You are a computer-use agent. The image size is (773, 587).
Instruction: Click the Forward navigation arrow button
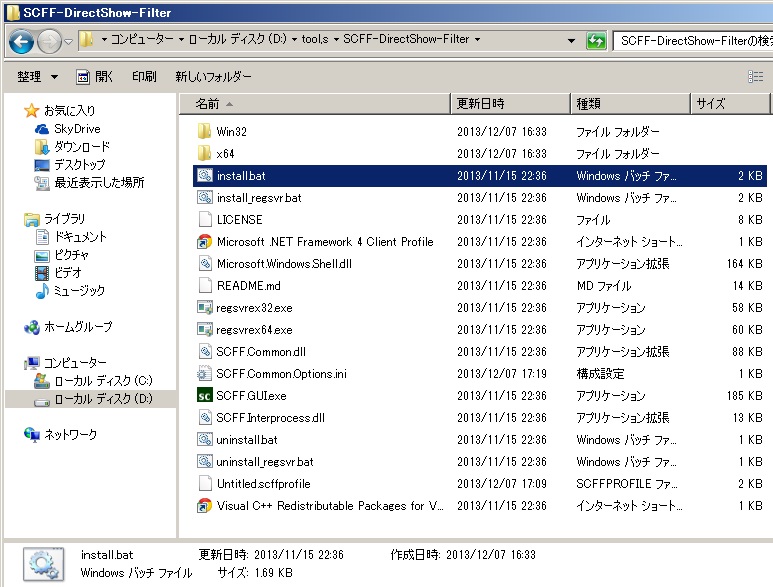pyautogui.click(x=50, y=41)
